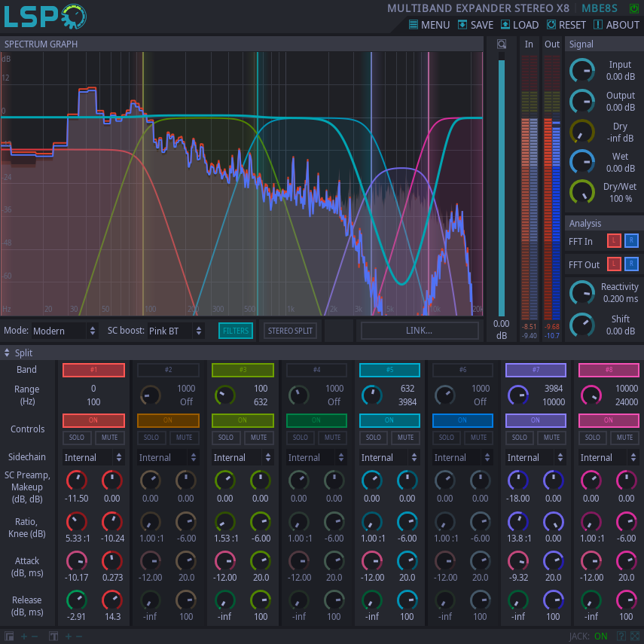644x644 pixels.
Task: Open band #2 Sidechain Internal dropdown
Action: [169, 457]
